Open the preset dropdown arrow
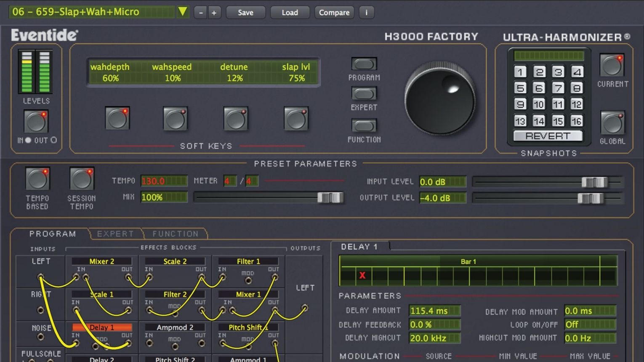644x362 pixels. coord(183,12)
